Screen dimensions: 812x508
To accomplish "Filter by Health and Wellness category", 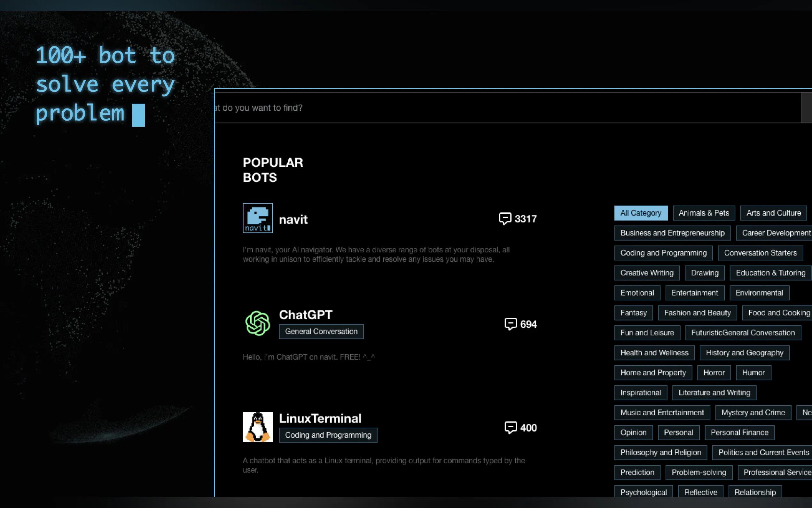I will 654,353.
